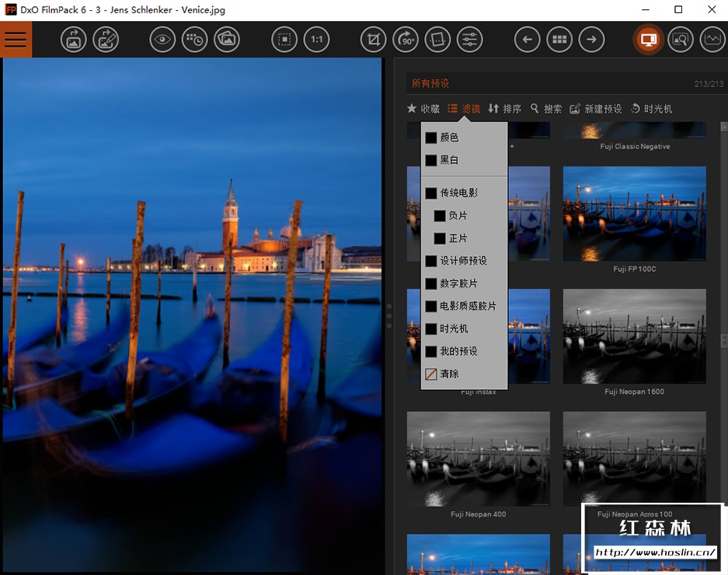Image resolution: width=728 pixels, height=575 pixels.
Task: Click the 1:1 zoom icon
Action: [x=316, y=40]
